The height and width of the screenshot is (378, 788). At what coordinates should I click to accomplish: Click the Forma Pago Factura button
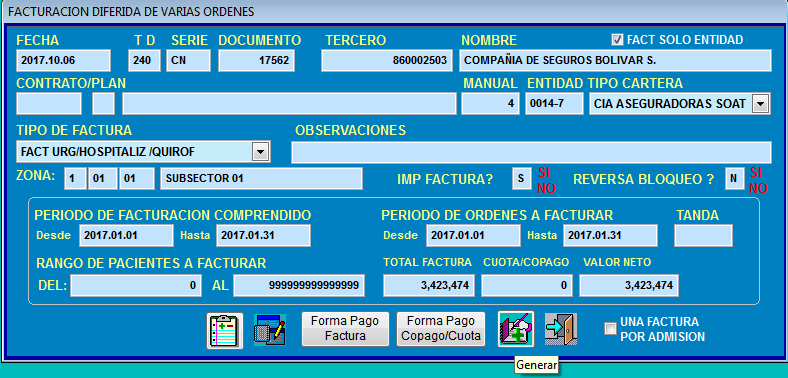pyautogui.click(x=345, y=329)
